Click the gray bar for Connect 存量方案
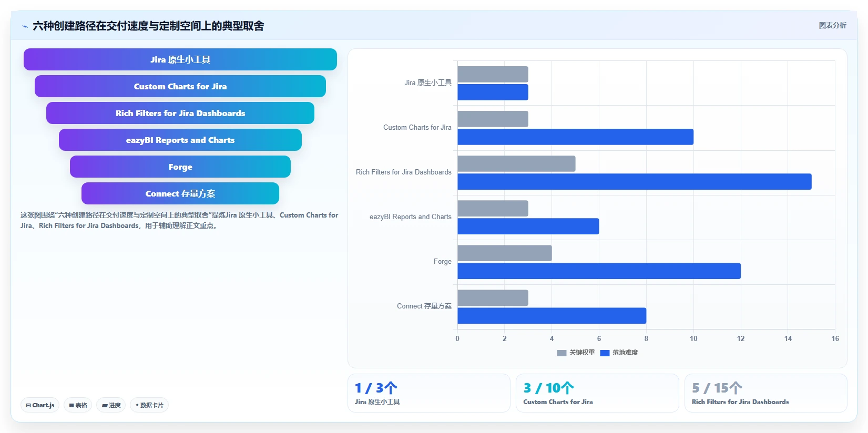 coord(493,297)
